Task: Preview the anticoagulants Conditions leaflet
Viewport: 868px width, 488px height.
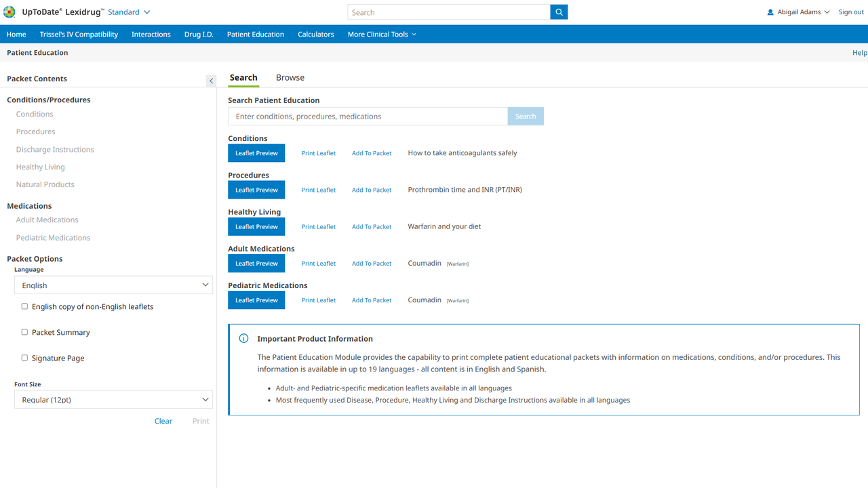Action: (x=256, y=153)
